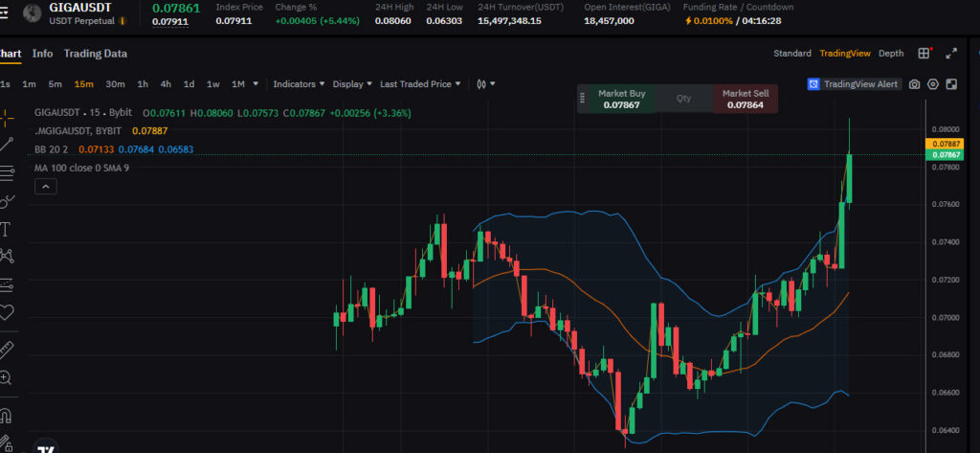Viewport: 980px width, 453px height.
Task: Open the chart patterns tool
Action: click(7, 256)
